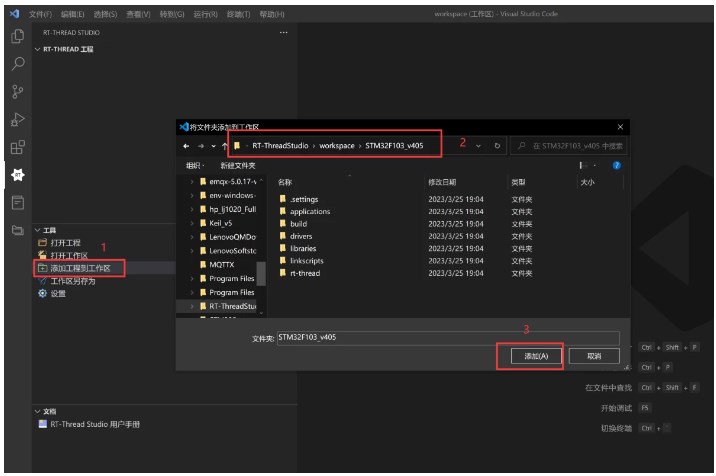Go back in the folder dialog
The width and height of the screenshot is (716, 476).
point(186,146)
